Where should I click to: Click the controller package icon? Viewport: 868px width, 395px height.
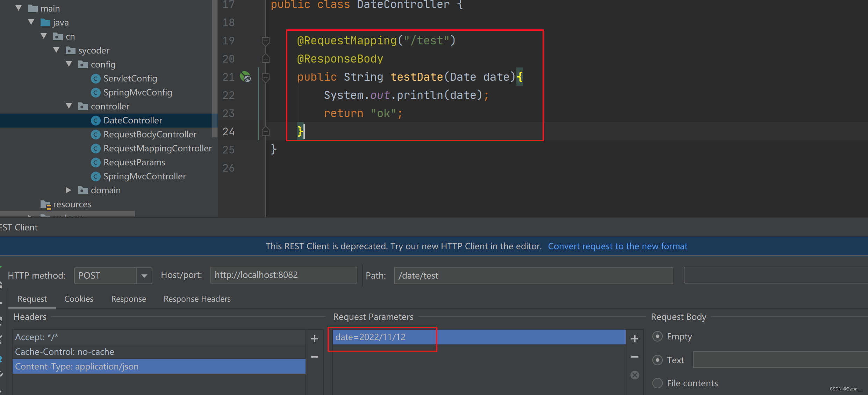[x=83, y=106]
